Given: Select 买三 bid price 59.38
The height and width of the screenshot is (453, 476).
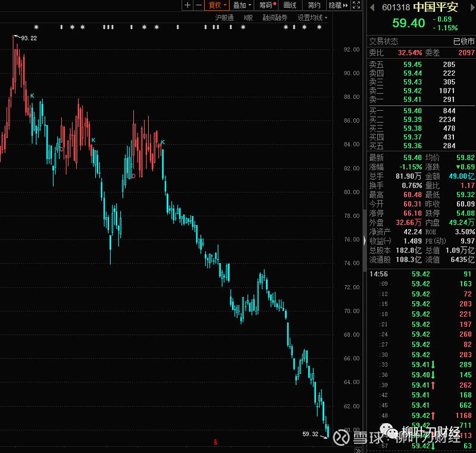Looking at the screenshot, I should (x=412, y=129).
